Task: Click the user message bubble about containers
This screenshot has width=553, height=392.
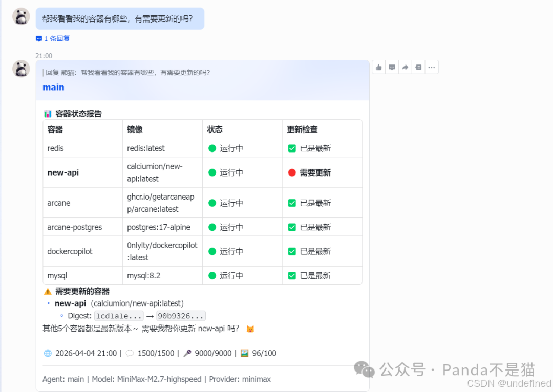Action: click(120, 19)
